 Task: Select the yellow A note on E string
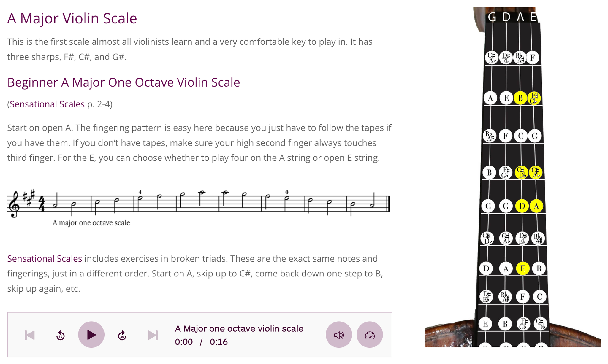[x=536, y=206]
